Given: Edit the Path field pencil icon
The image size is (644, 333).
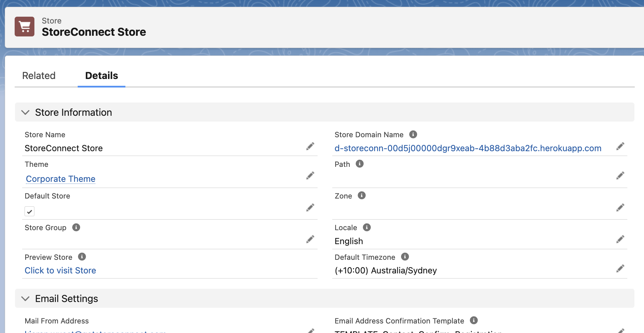Looking at the screenshot, I should (620, 176).
